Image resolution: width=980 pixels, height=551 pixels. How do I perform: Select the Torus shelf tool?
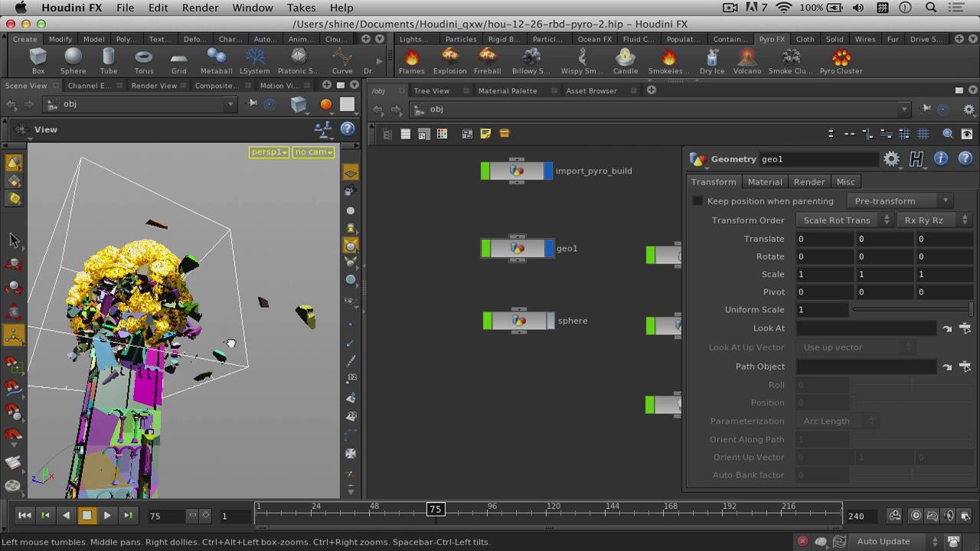143,61
